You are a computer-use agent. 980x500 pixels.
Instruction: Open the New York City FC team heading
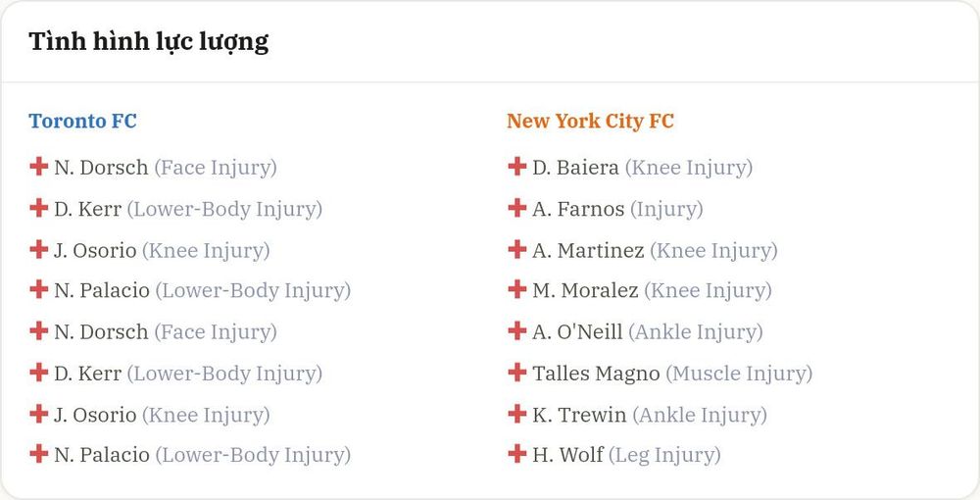590,121
